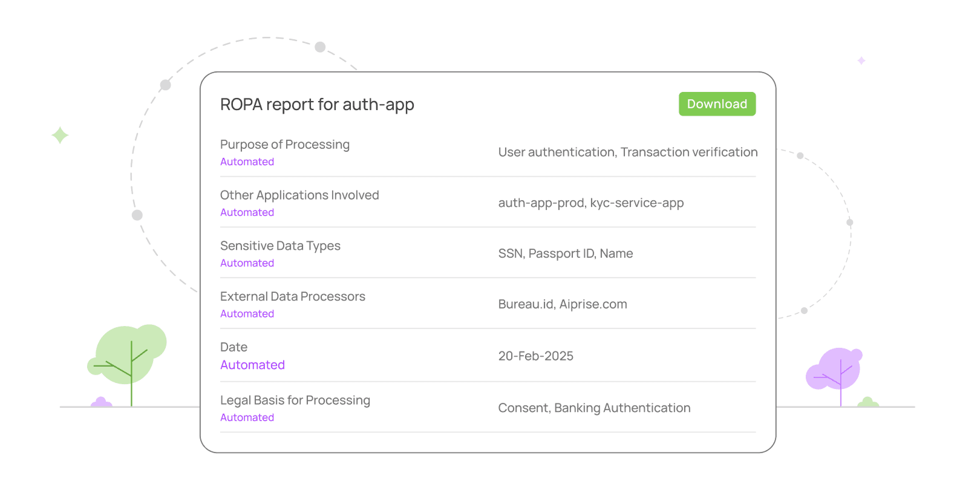Click the Bureau.id, Aiprise.com value
This screenshot has width=980, height=490.
(562, 304)
